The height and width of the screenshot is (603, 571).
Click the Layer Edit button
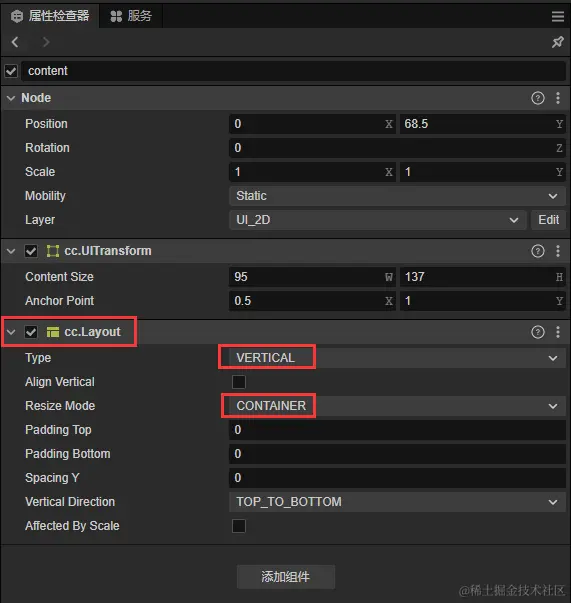click(548, 220)
